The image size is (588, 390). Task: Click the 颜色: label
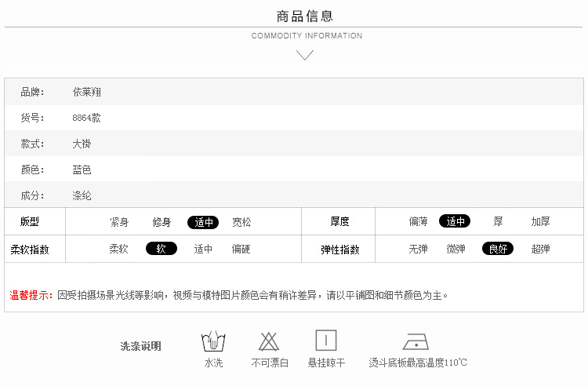tap(32, 169)
